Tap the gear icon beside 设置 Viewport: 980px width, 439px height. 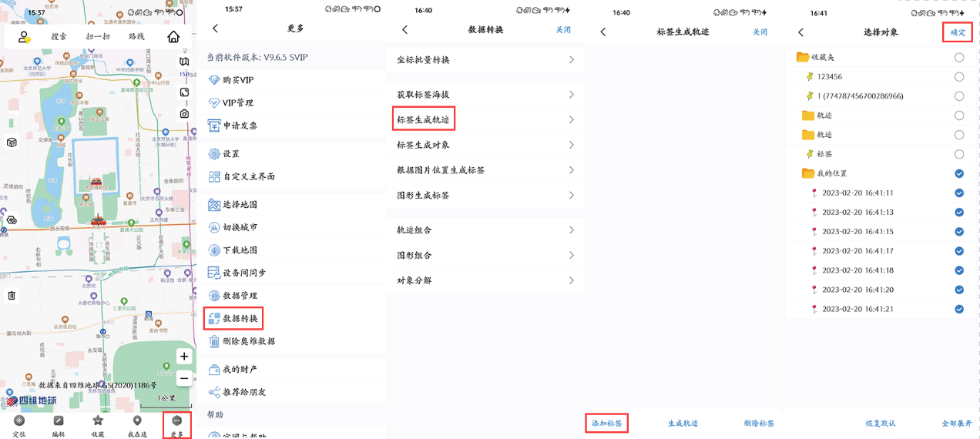[x=214, y=154]
